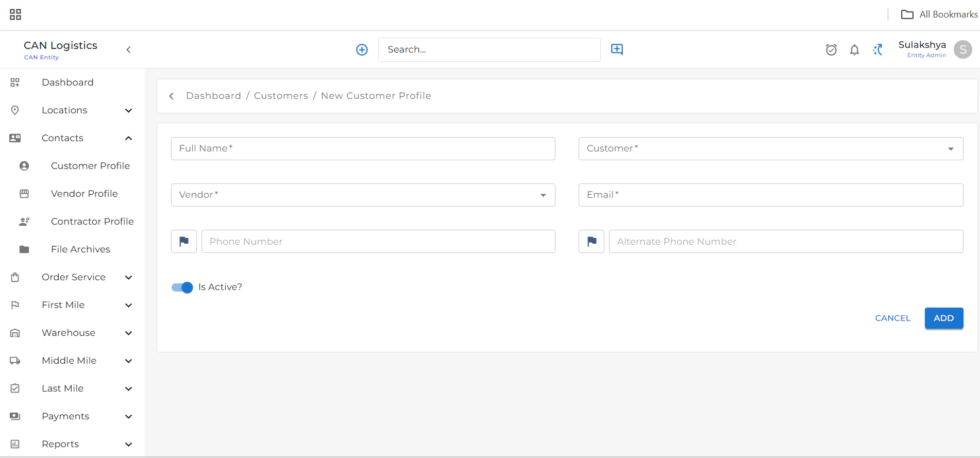This screenshot has width=980, height=458.
Task: Expand the Payments chevron
Action: tap(128, 416)
